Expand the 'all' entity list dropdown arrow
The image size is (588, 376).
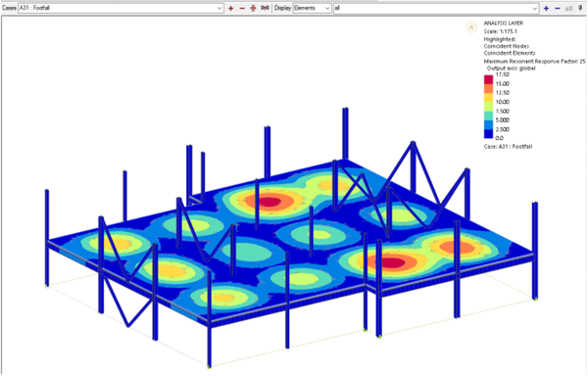tap(535, 8)
